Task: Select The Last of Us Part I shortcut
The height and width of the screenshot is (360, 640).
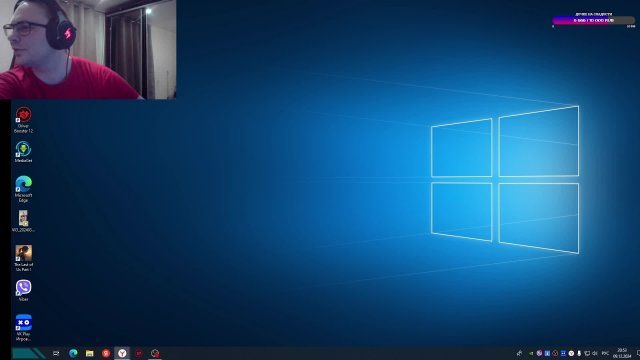Action: click(x=23, y=258)
